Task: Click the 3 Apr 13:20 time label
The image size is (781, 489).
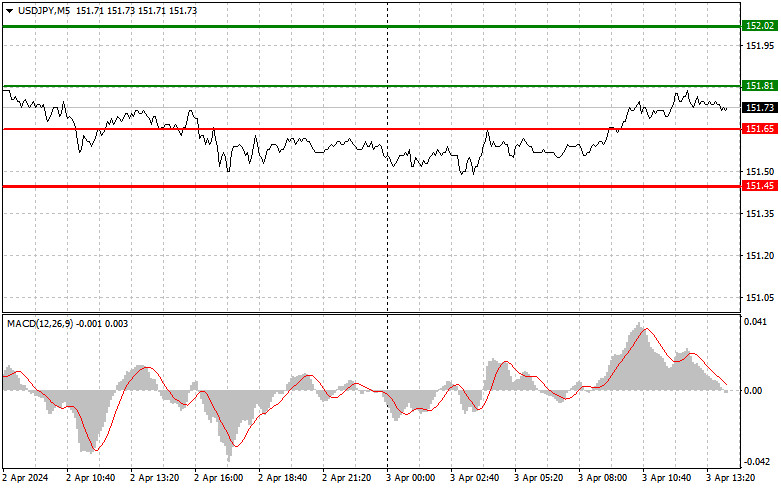Action: pos(730,478)
